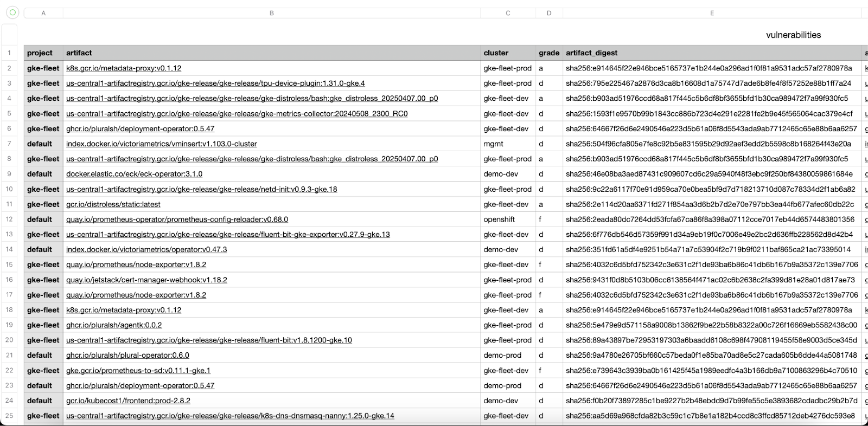Click grade 'a' cell in row 2
Viewport: 868px width, 426px height.
click(549, 68)
